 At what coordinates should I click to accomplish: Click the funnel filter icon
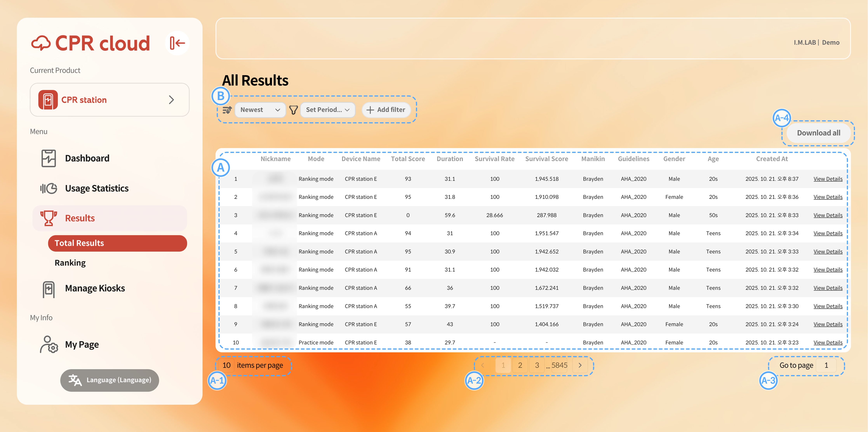tap(293, 110)
